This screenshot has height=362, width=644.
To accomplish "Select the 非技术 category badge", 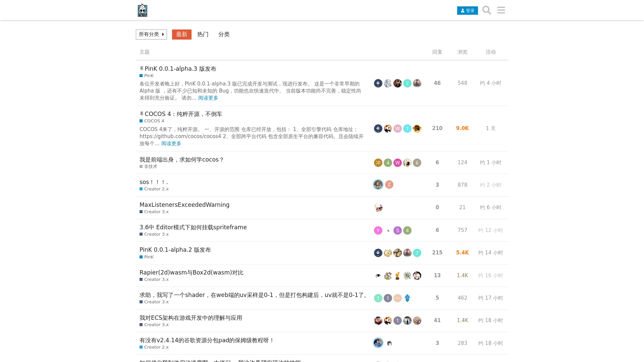I will pos(148,166).
